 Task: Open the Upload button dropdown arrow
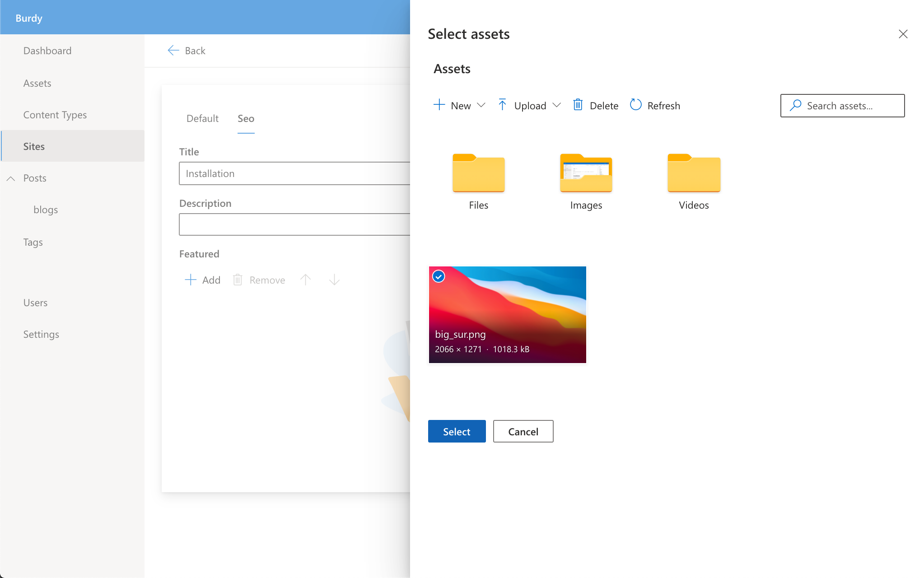pyautogui.click(x=557, y=105)
